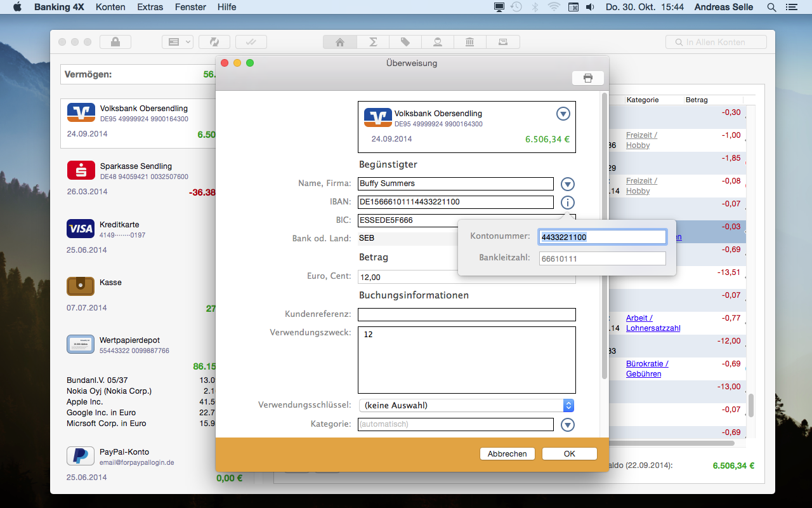Click the BIC field ESSEDE5F666
Image resolution: width=812 pixels, height=508 pixels.
point(408,221)
